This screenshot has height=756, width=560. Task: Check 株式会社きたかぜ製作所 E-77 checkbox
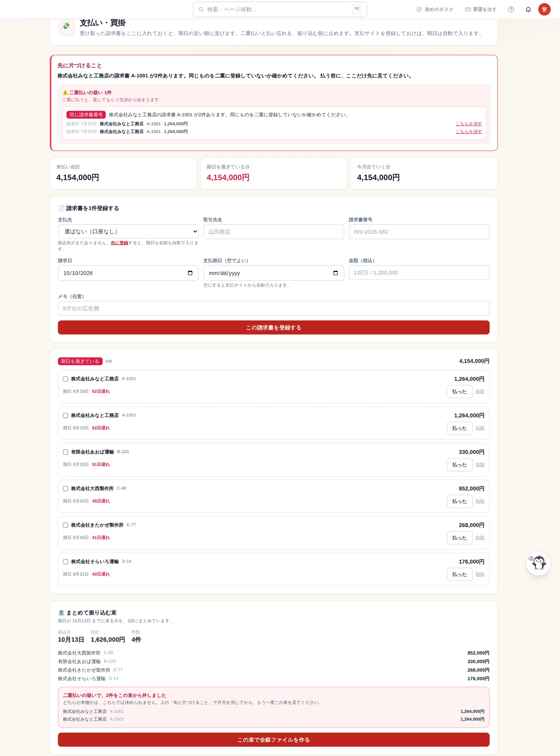click(65, 525)
